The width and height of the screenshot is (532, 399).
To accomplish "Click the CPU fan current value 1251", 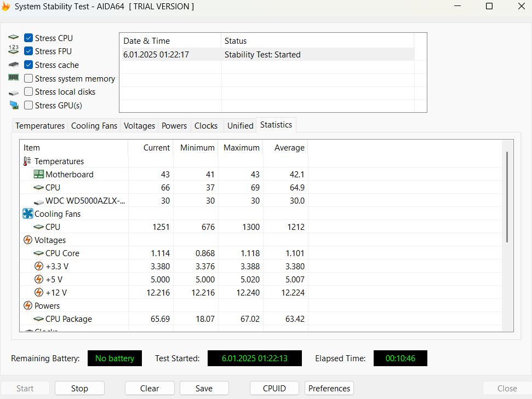I will coord(161,227).
